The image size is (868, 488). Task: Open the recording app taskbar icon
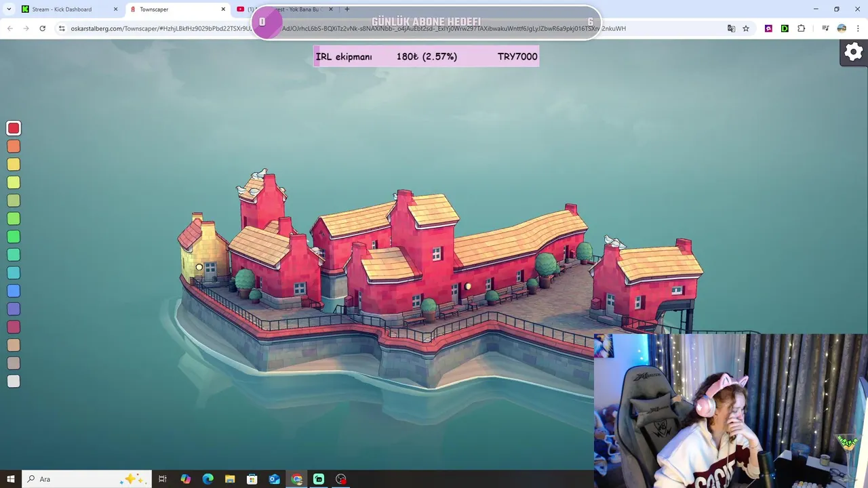click(x=341, y=479)
